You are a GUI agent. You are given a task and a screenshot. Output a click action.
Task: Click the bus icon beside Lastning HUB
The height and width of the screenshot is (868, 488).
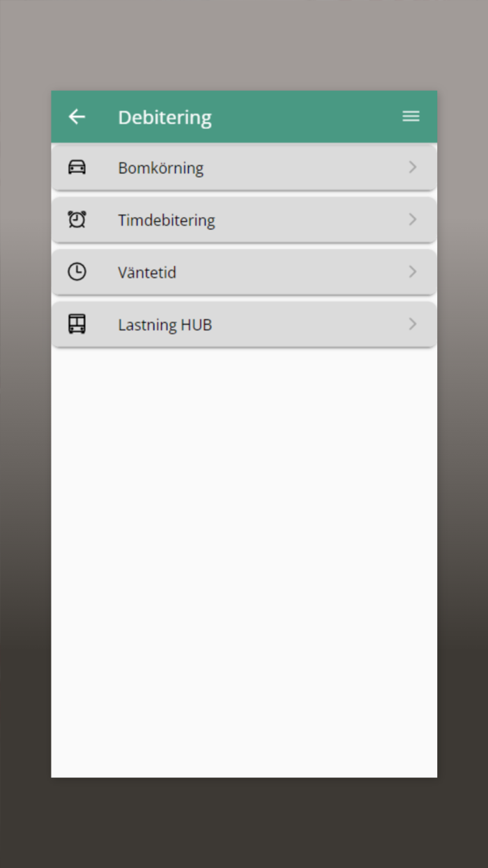(x=77, y=324)
